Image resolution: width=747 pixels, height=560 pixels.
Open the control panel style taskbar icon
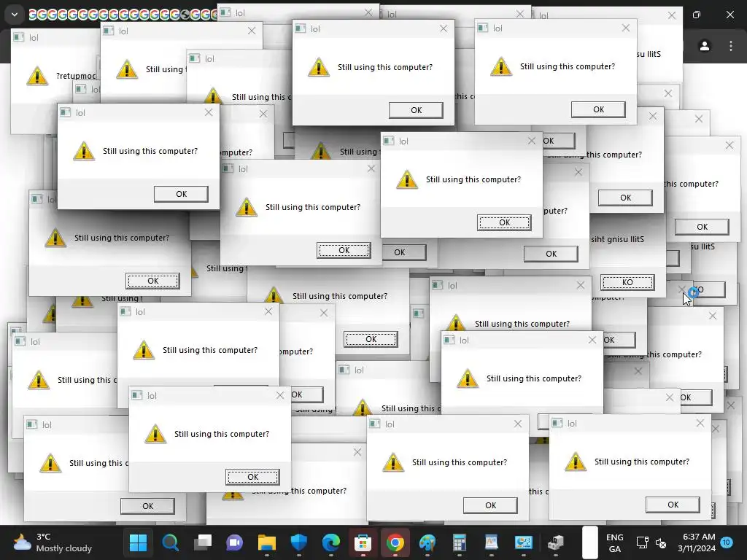point(524,542)
